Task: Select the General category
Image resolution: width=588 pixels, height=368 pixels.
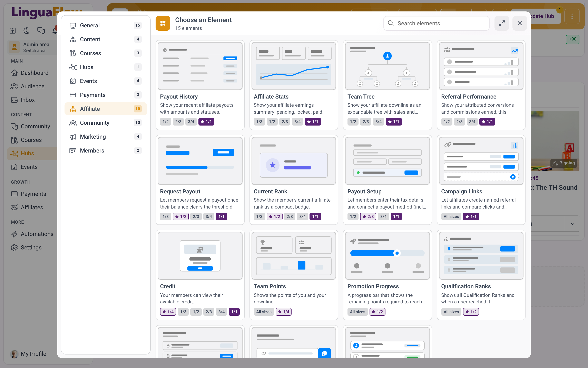Action: tap(105, 25)
